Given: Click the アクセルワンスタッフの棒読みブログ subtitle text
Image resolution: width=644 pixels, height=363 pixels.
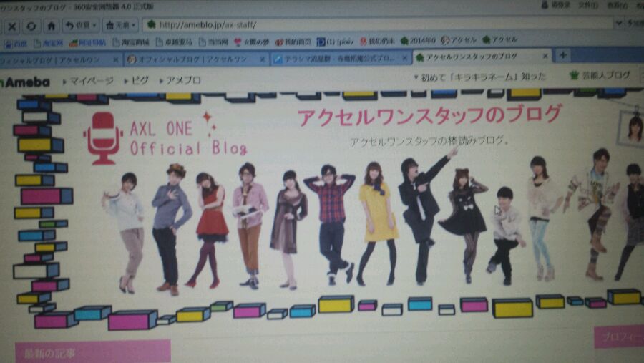Looking at the screenshot, I should point(429,141).
